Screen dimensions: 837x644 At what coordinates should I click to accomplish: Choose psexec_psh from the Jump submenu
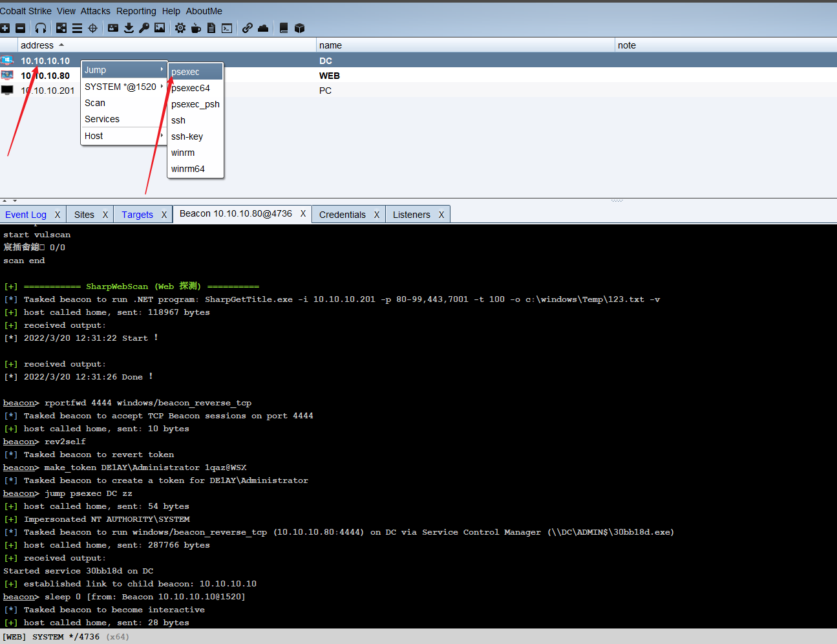(x=196, y=104)
